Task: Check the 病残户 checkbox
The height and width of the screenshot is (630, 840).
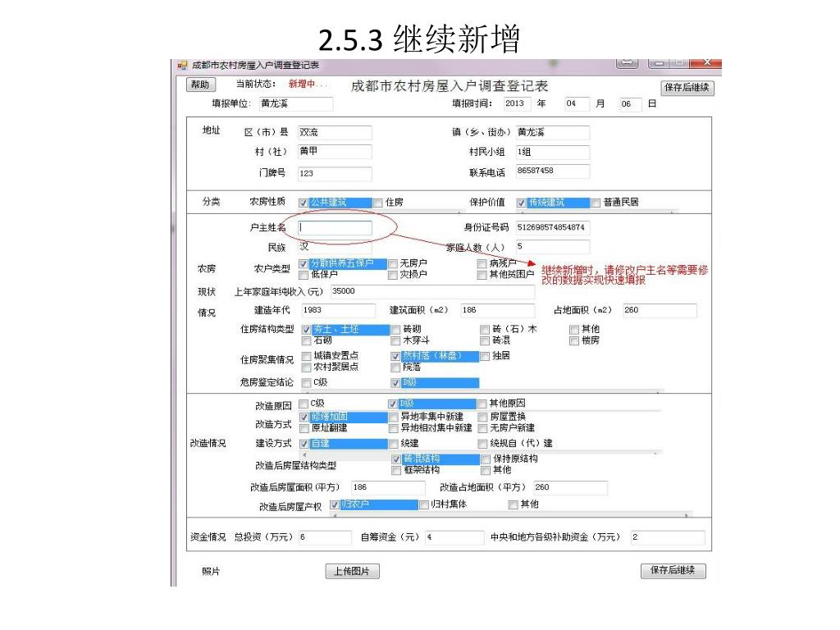Action: coord(482,263)
